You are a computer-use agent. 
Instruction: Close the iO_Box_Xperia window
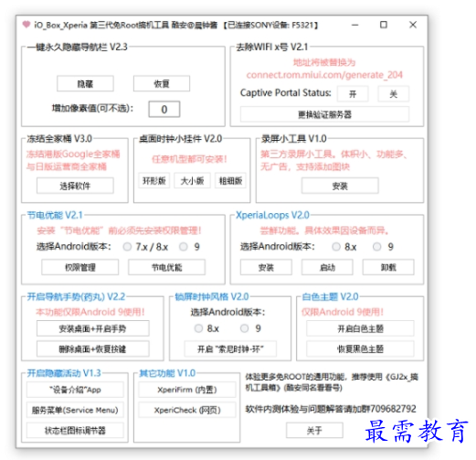pos(413,25)
